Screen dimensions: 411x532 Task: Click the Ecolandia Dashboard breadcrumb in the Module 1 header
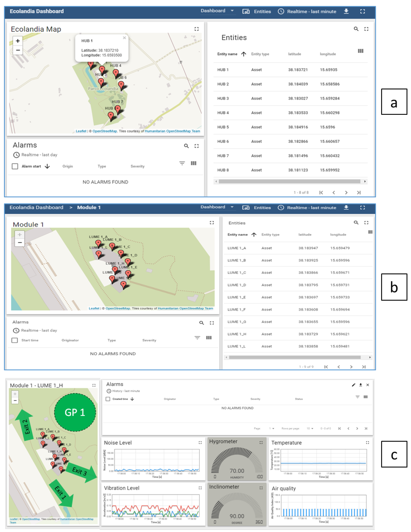pyautogui.click(x=36, y=208)
